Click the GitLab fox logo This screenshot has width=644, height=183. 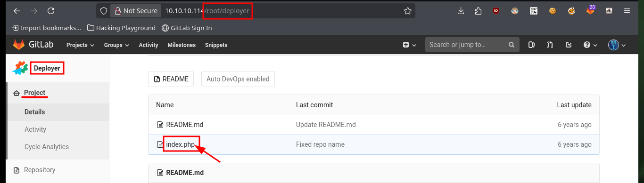click(x=19, y=45)
